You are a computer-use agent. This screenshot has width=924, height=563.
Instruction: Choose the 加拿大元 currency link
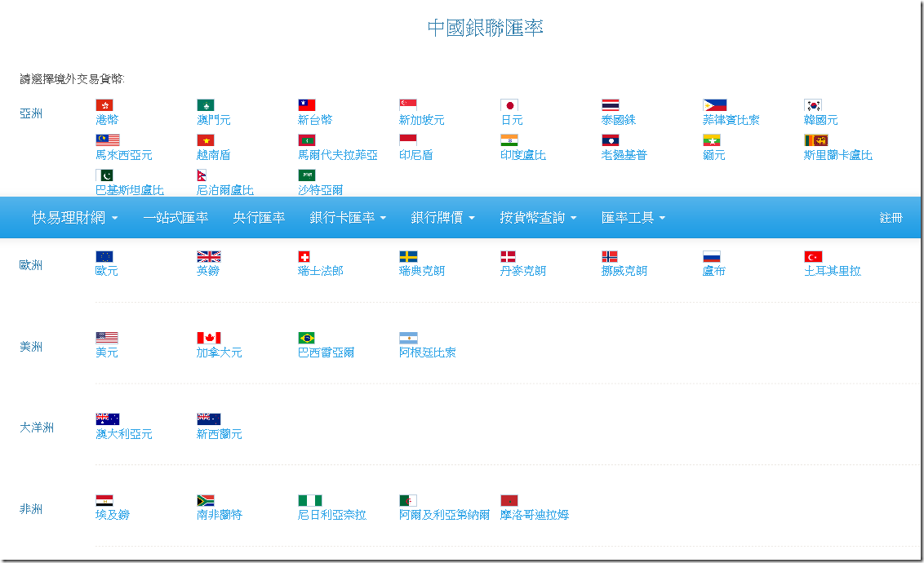coord(220,352)
